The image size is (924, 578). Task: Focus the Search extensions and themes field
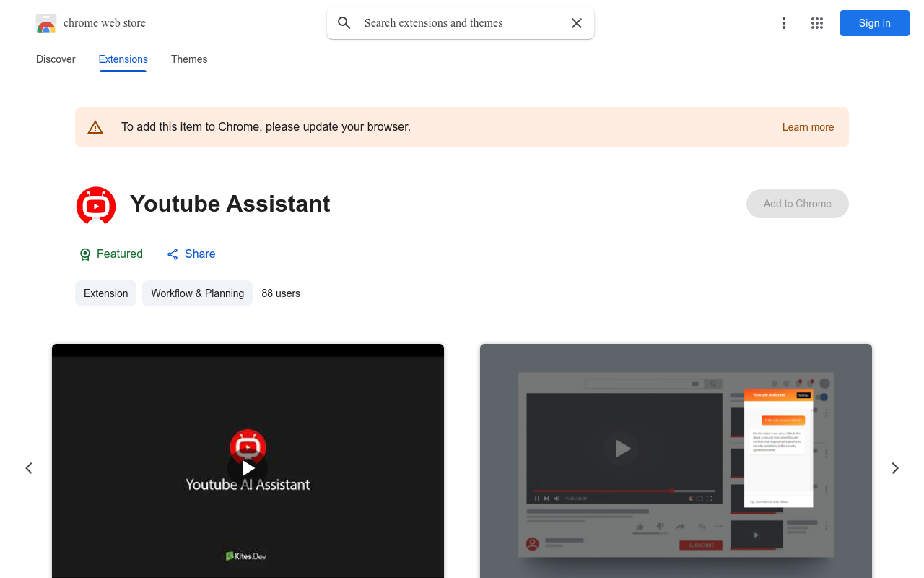(462, 23)
